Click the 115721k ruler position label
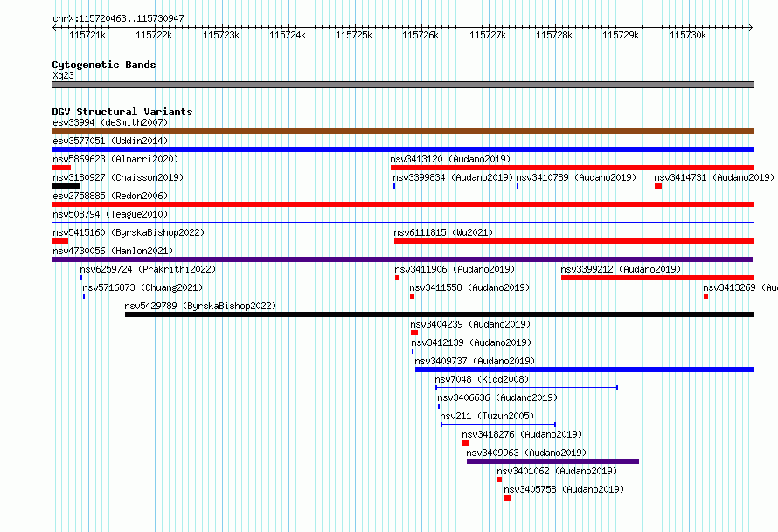 point(87,35)
